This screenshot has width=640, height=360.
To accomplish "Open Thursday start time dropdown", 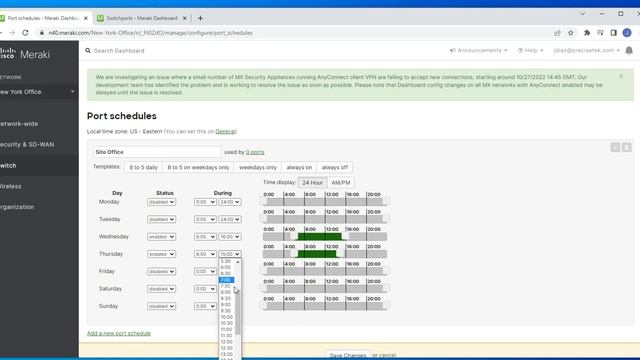I will [205, 254].
